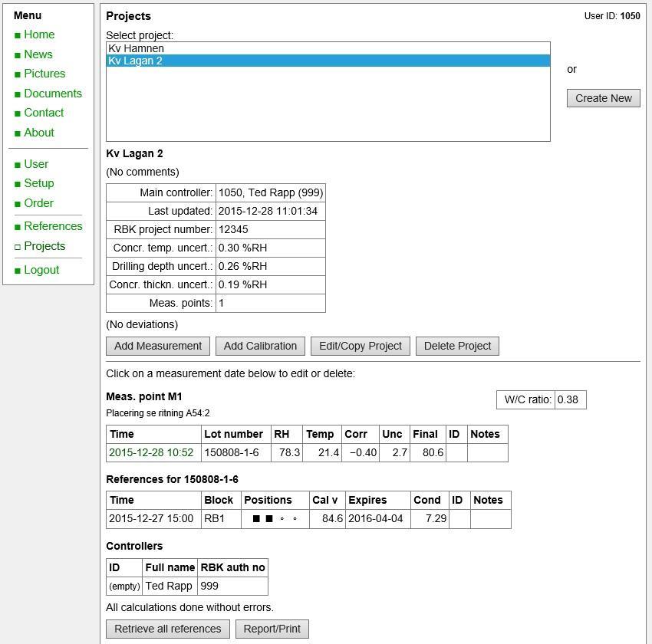The image size is (652, 644).
Task: Open the Contact page link
Action: (x=44, y=113)
